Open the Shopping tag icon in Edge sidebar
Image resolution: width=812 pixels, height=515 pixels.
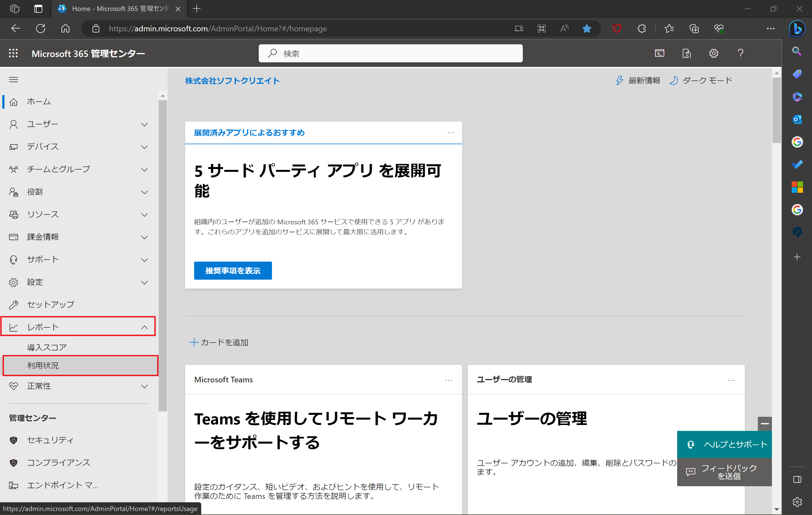tap(797, 74)
